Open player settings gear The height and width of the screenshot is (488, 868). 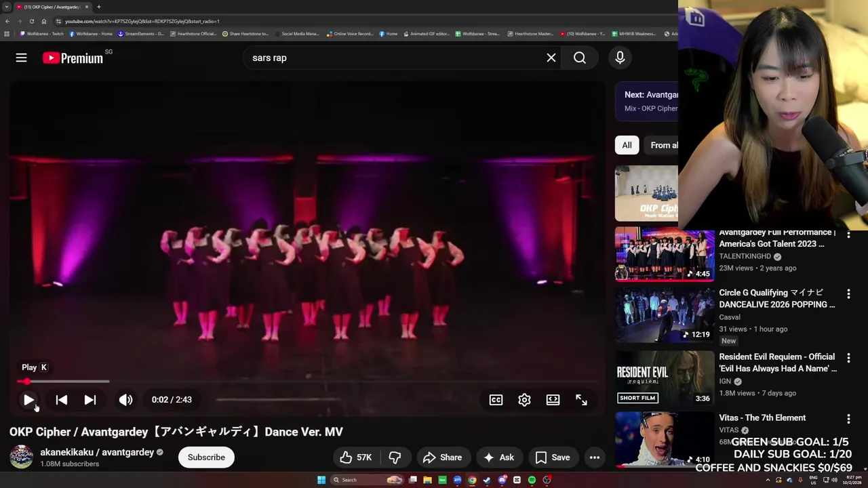(524, 400)
